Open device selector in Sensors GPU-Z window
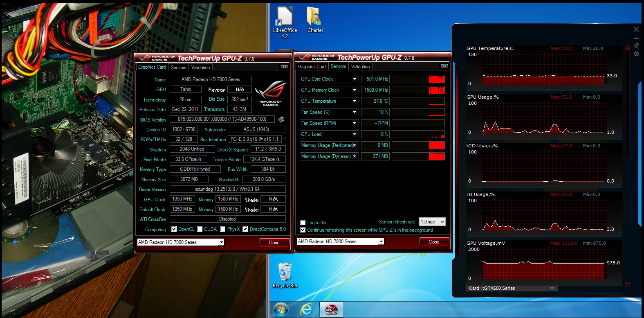This screenshot has height=318, width=644. (341, 241)
